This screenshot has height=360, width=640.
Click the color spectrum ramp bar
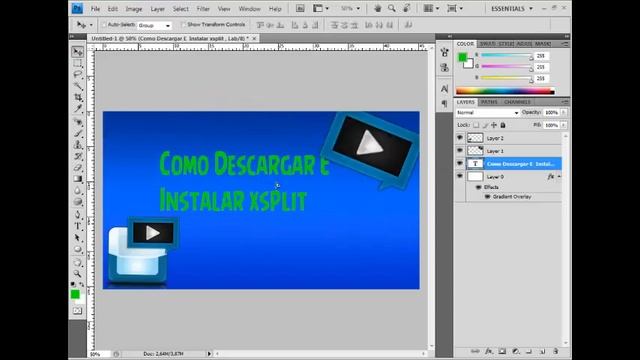coord(505,91)
